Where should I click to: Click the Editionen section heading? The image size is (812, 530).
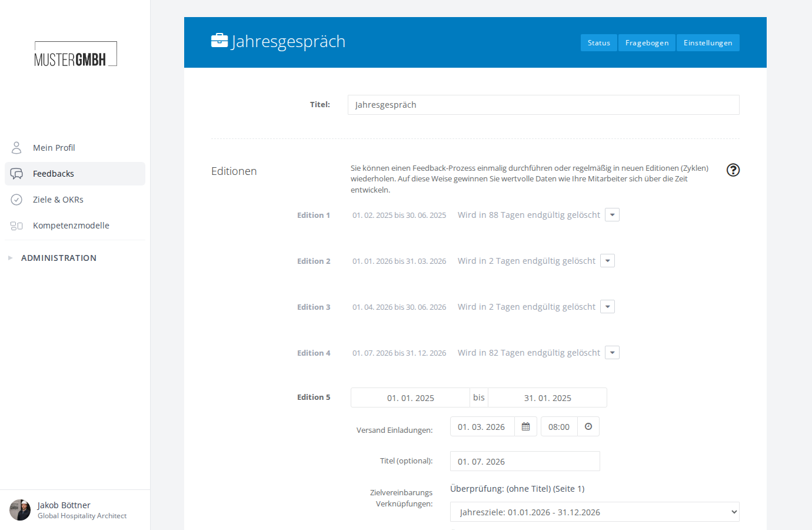pos(234,171)
